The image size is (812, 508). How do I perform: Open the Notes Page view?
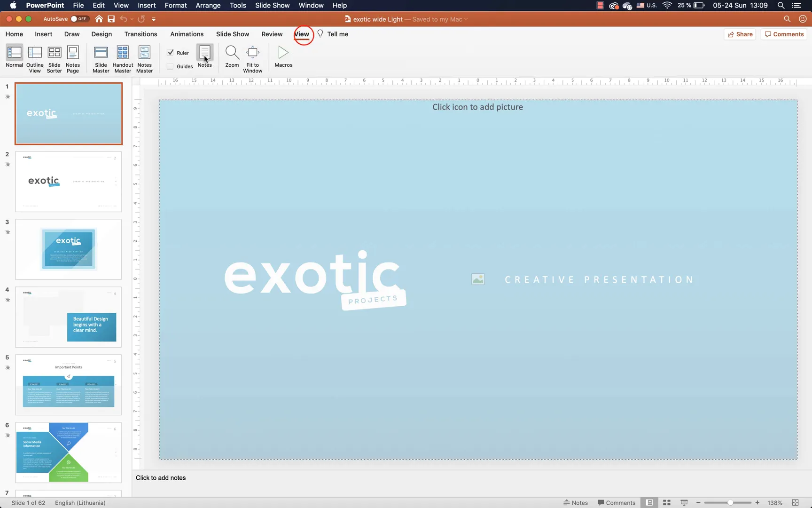point(73,56)
